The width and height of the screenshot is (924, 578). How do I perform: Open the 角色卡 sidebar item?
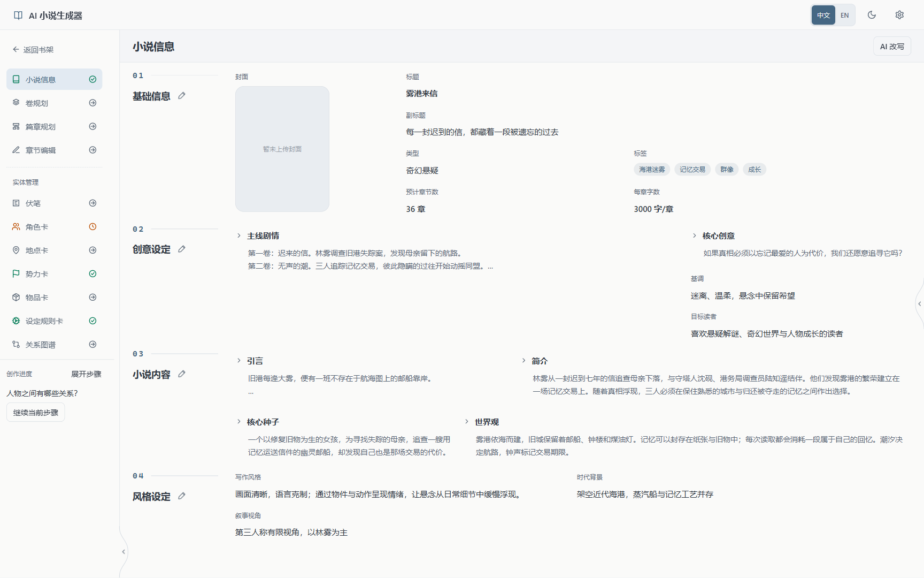[x=55, y=227]
